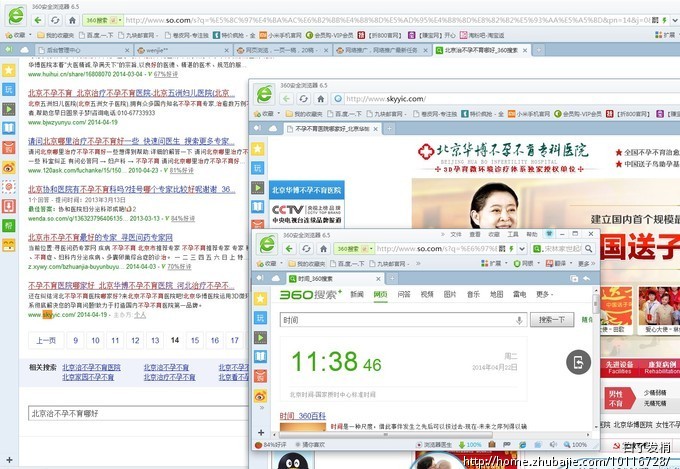
Task: Click undo closed tab arrow in front window
Action: point(587,279)
